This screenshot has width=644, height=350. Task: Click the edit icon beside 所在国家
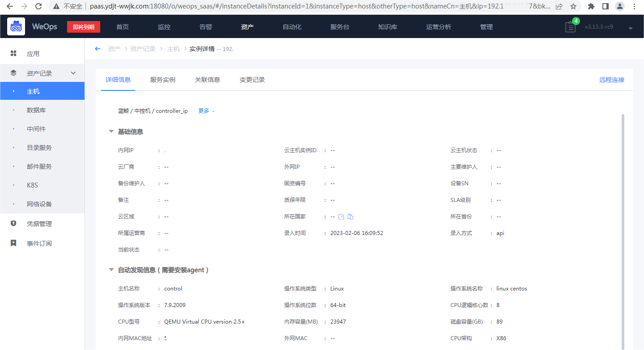coord(341,217)
